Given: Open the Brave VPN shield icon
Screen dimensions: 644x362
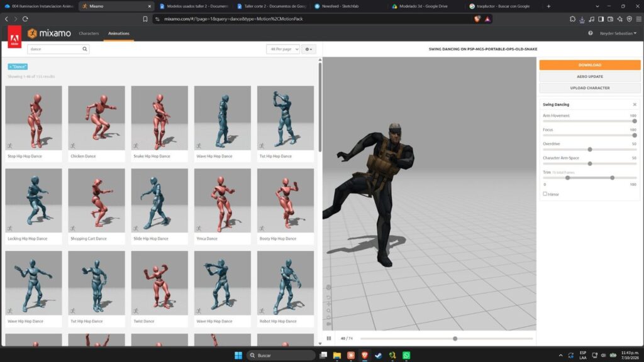Looking at the screenshot, I should click(x=629, y=19).
